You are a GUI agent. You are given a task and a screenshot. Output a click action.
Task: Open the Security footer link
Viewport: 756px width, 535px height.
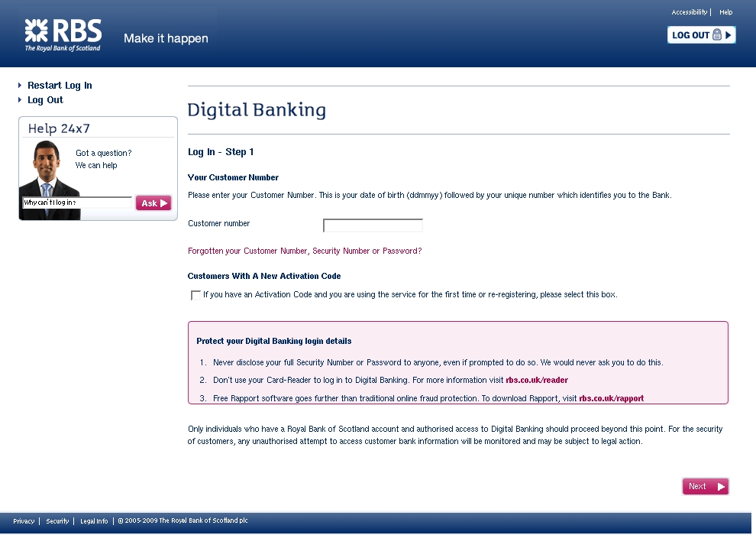point(57,521)
